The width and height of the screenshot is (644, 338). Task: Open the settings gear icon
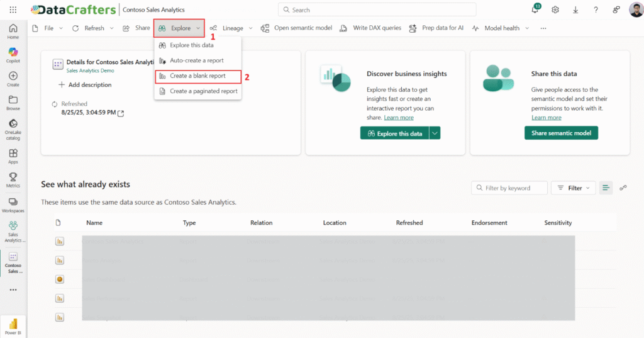click(x=555, y=10)
